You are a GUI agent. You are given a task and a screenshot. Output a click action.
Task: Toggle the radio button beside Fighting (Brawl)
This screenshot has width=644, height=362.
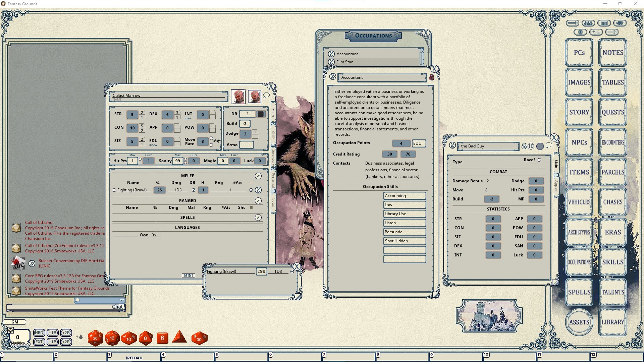tap(114, 190)
